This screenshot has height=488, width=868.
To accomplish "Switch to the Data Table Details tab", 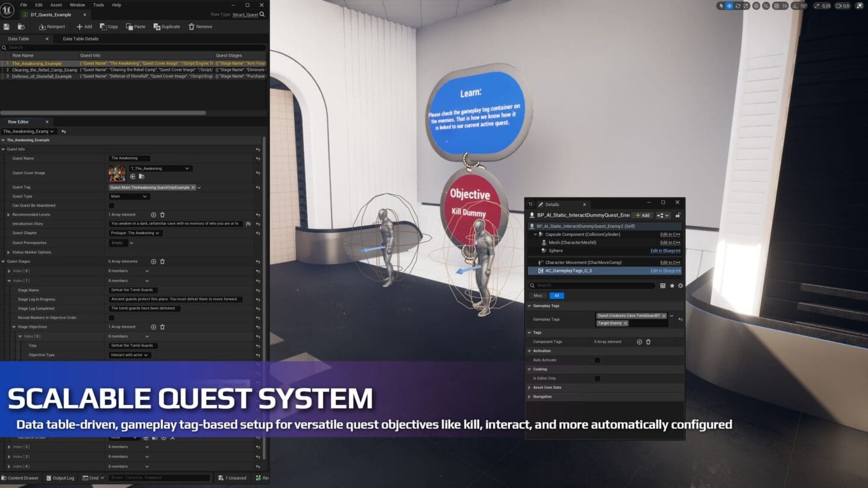I will point(81,39).
